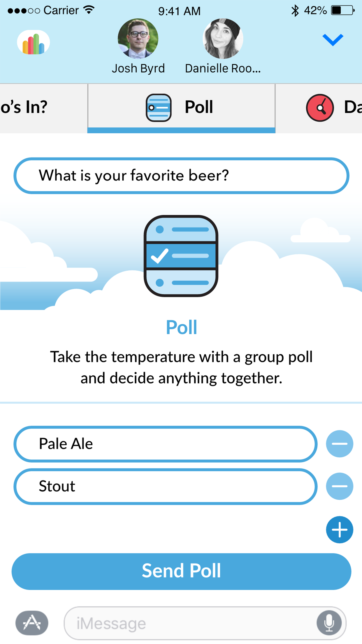Screen dimensions: 362x644
Task: Edit the Stout option field
Action: point(165,486)
